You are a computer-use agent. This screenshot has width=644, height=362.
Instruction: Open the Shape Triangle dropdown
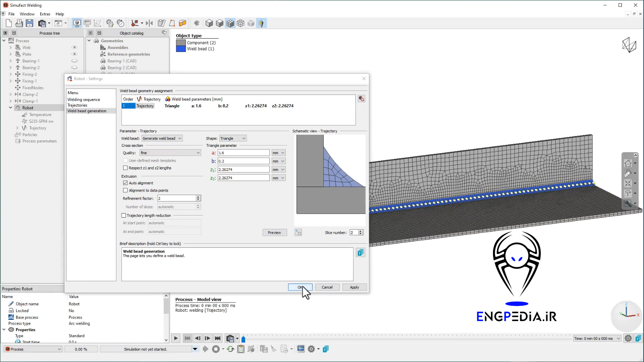(x=233, y=138)
